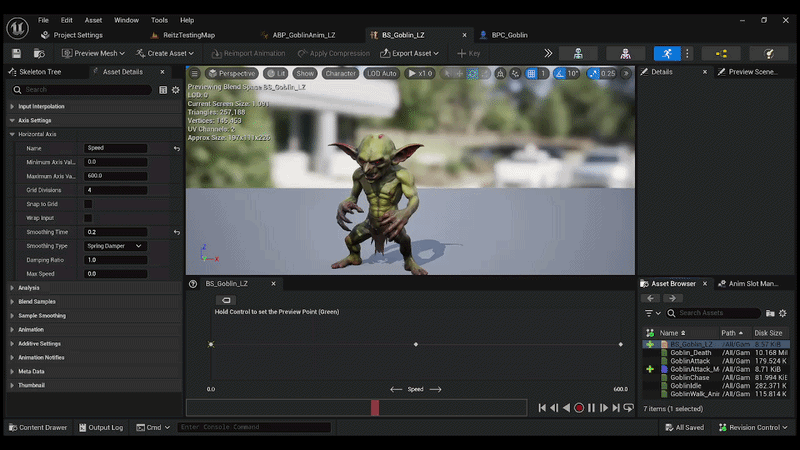Toggle the Lit view mode button
The width and height of the screenshot is (800, 450).
pos(276,73)
